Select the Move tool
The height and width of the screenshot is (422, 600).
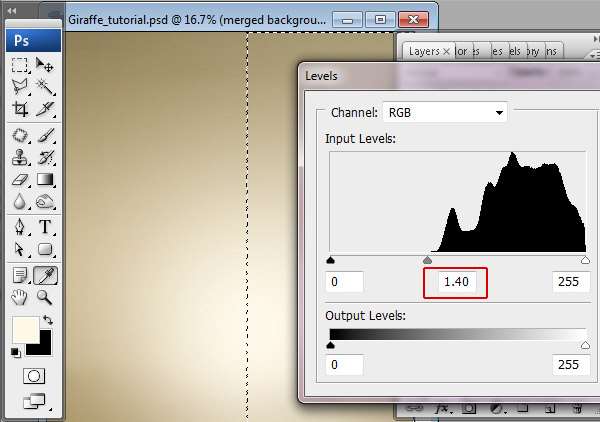(45, 65)
